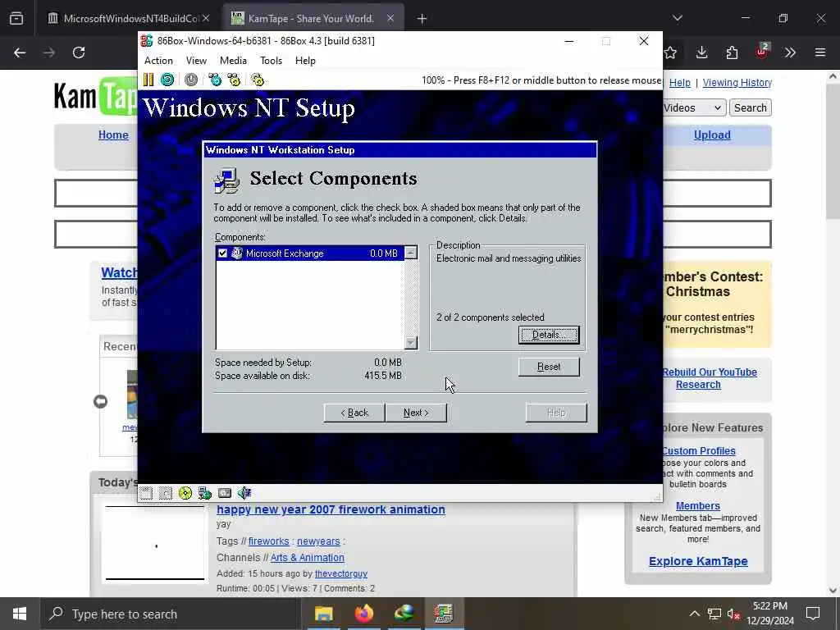This screenshot has width=840, height=630.
Task: Click the second floppy drive status icon
Action: 166,493
